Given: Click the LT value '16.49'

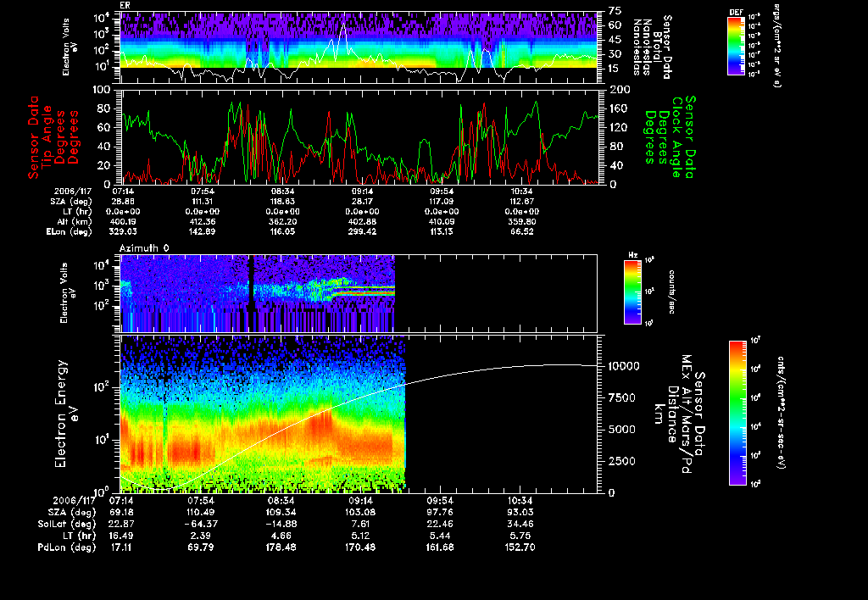Looking at the screenshot, I should click(x=122, y=536).
